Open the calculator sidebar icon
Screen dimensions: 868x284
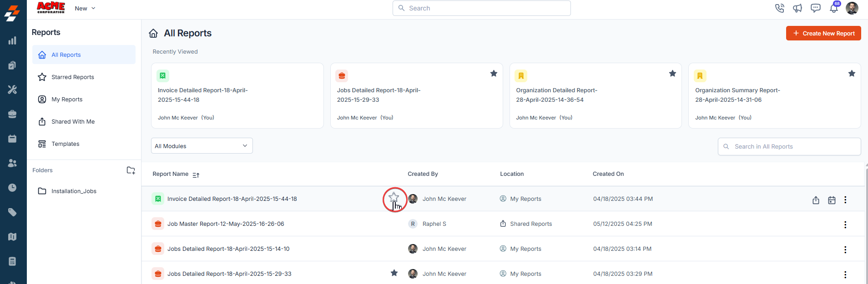click(12, 261)
